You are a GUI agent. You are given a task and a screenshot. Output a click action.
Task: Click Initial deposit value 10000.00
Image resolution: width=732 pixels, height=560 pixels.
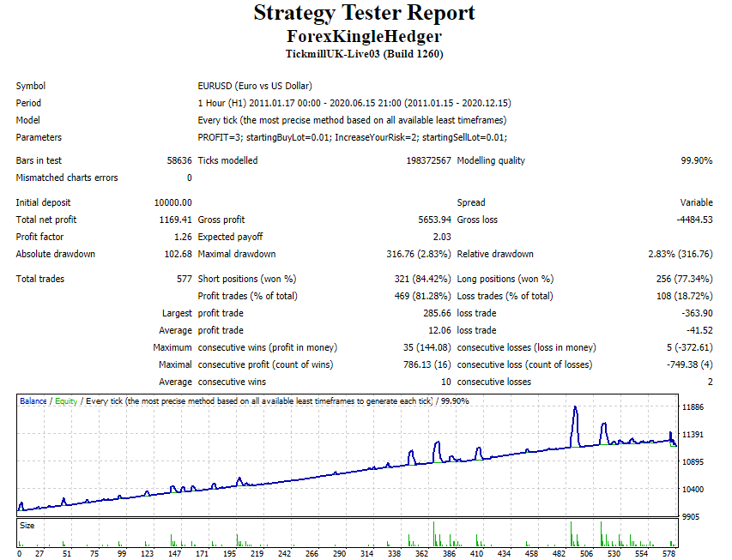click(x=172, y=202)
